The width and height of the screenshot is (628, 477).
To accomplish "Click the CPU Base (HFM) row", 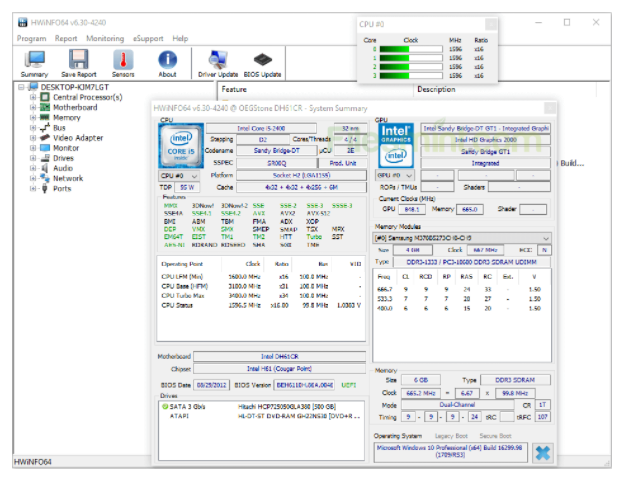I will tap(261, 286).
